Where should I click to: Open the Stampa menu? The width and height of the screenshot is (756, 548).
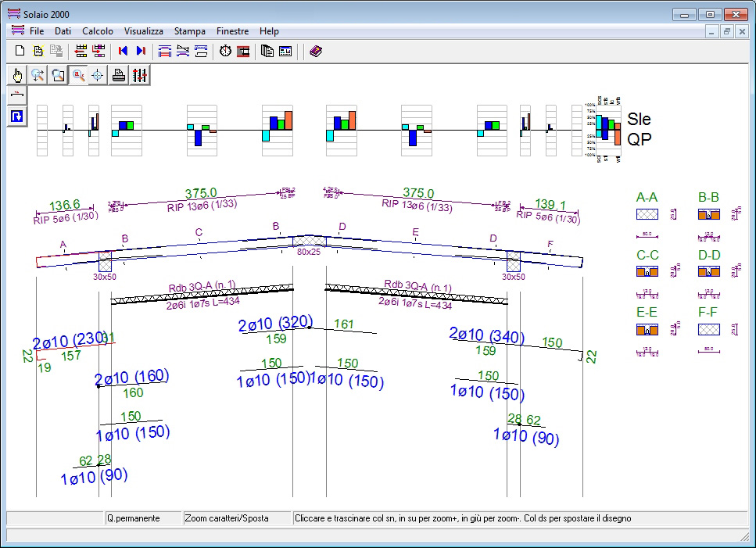coord(190,31)
